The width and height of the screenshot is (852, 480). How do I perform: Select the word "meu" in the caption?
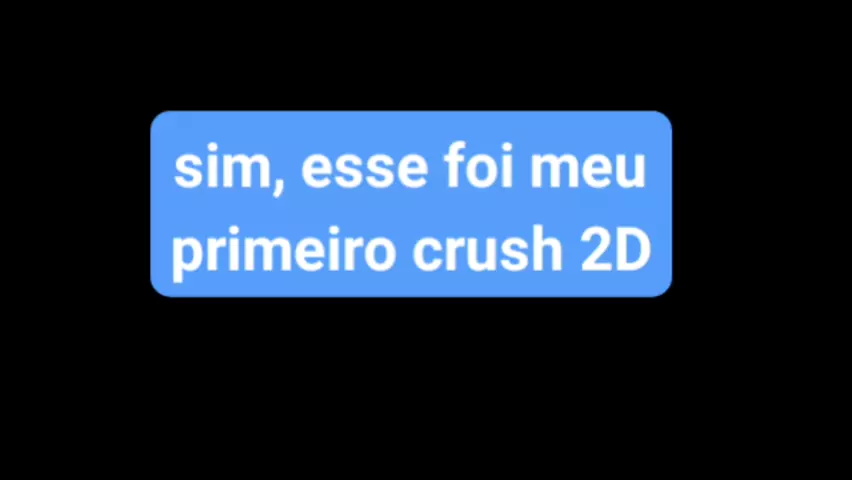(588, 172)
